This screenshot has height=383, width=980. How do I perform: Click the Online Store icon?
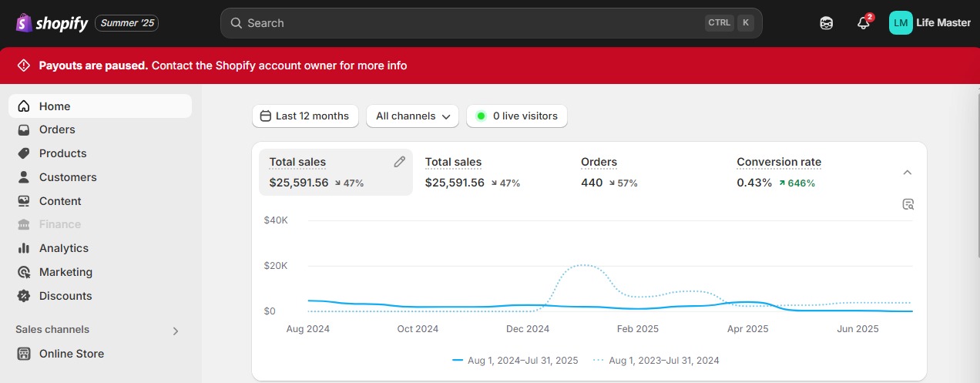[x=24, y=354]
